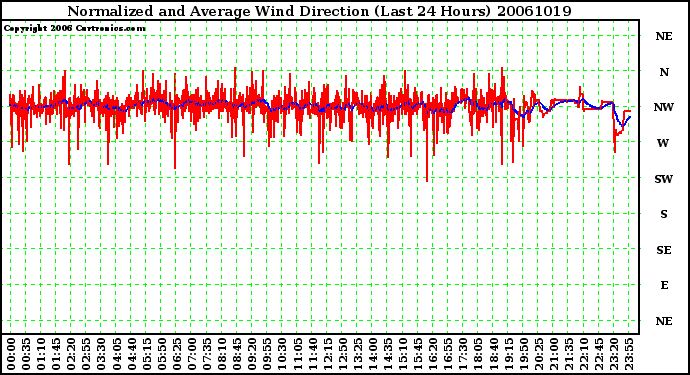The height and width of the screenshot is (375, 690).
Task: Click the 00:00 time axis label
Action: tap(11, 354)
